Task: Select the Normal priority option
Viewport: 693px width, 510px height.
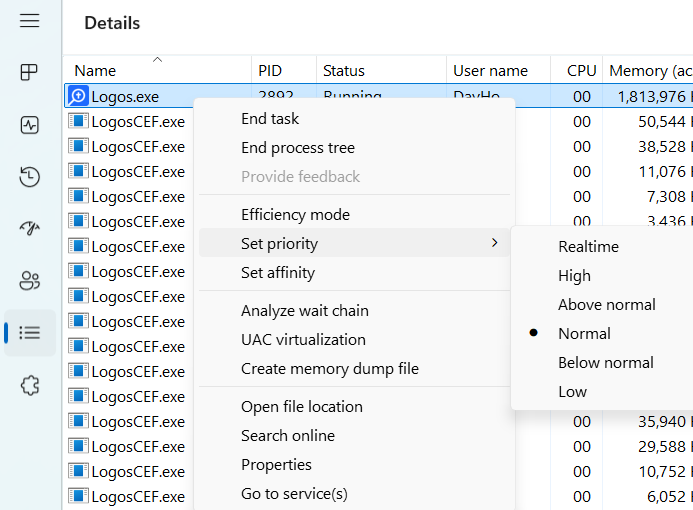Action: click(584, 334)
